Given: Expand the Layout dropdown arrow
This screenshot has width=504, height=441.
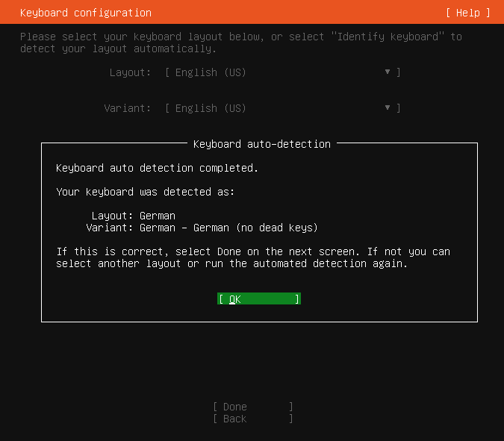Looking at the screenshot, I should pyautogui.click(x=388, y=72).
